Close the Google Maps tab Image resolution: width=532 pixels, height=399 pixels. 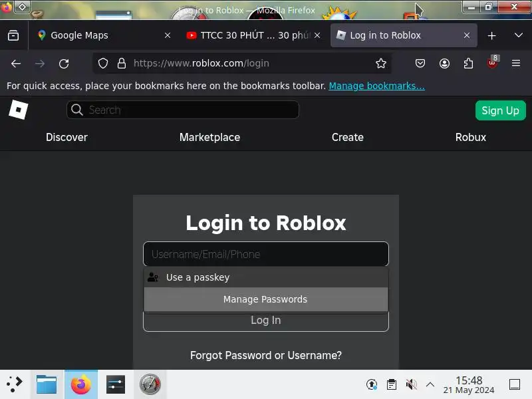tap(168, 35)
